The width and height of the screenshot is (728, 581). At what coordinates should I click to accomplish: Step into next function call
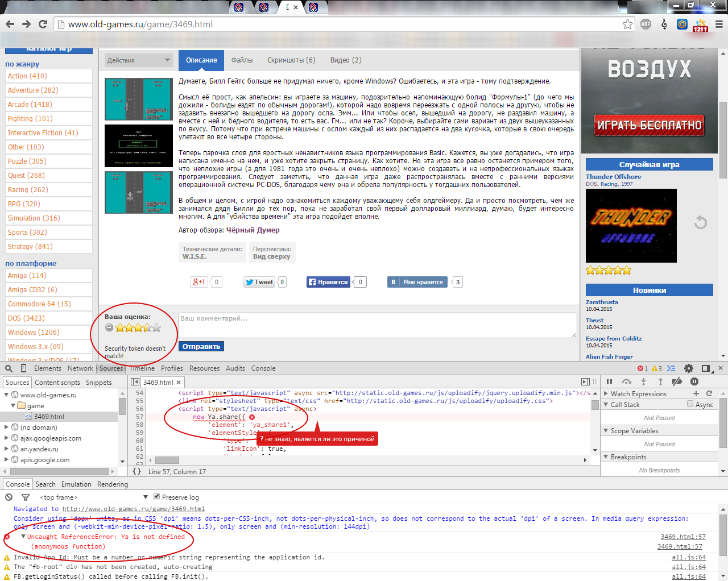coord(643,381)
